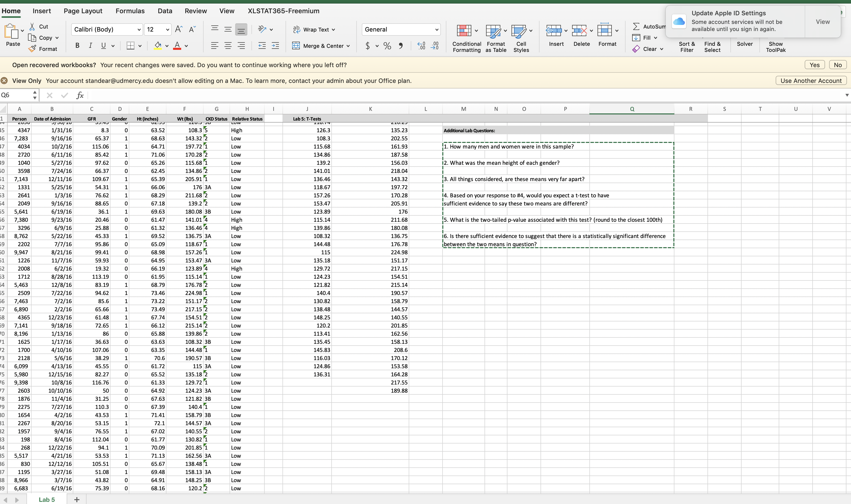Open the Review ribbon tab
Image resolution: width=851 pixels, height=504 pixels.
196,10
